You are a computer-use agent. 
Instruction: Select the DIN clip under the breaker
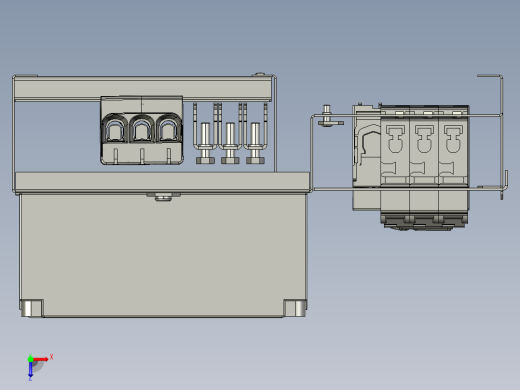tap(424, 222)
